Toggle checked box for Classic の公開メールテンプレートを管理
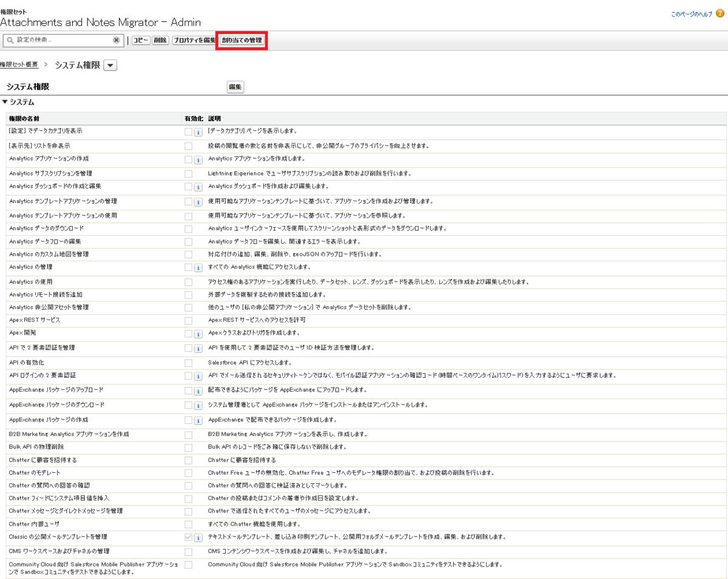Screen dimensions: 728x579 (x=189, y=538)
